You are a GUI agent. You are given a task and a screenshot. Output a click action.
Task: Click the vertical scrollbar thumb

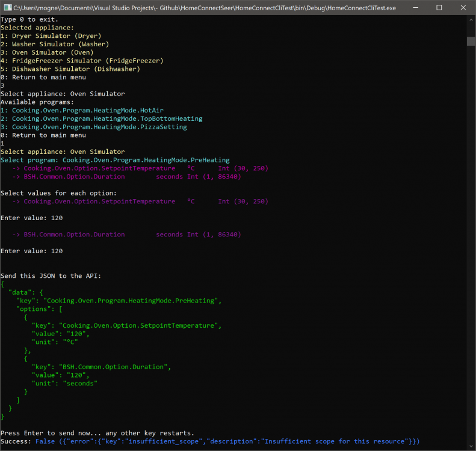[471, 41]
